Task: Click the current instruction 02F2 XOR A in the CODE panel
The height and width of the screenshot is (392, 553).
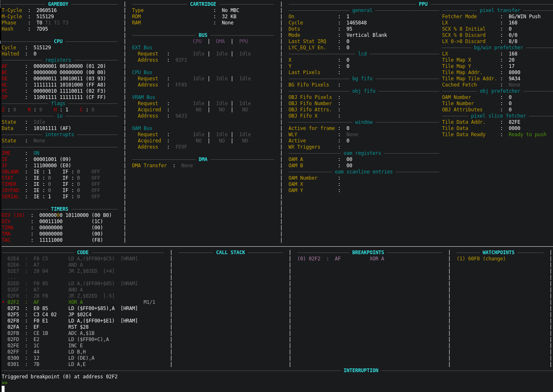Action: [81, 302]
